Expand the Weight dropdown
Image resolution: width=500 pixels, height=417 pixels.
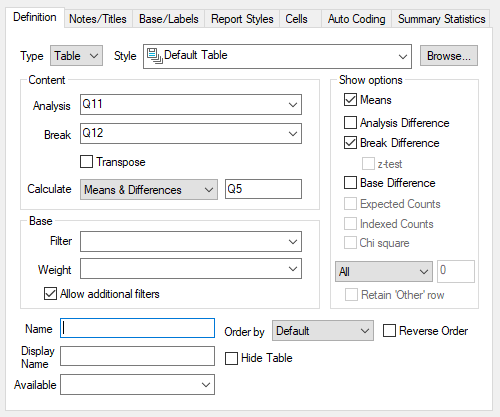point(191,269)
